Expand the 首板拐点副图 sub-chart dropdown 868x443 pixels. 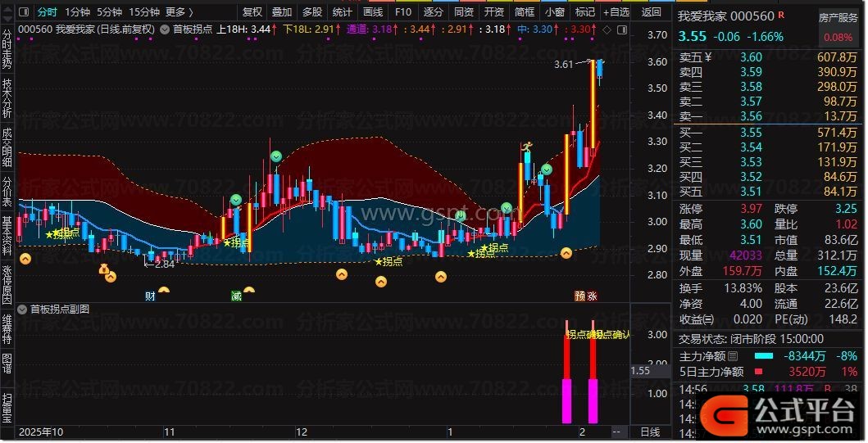pos(23,310)
